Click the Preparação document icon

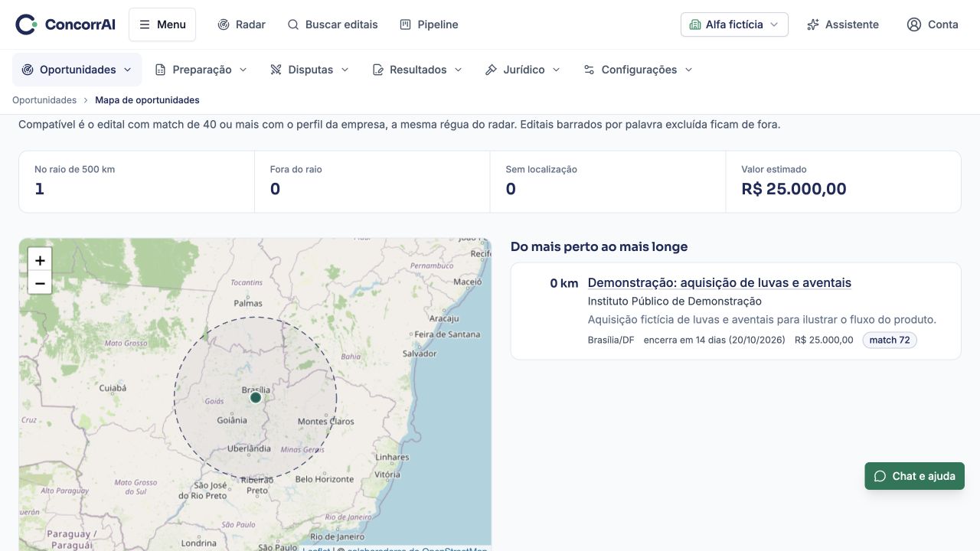click(x=160, y=70)
